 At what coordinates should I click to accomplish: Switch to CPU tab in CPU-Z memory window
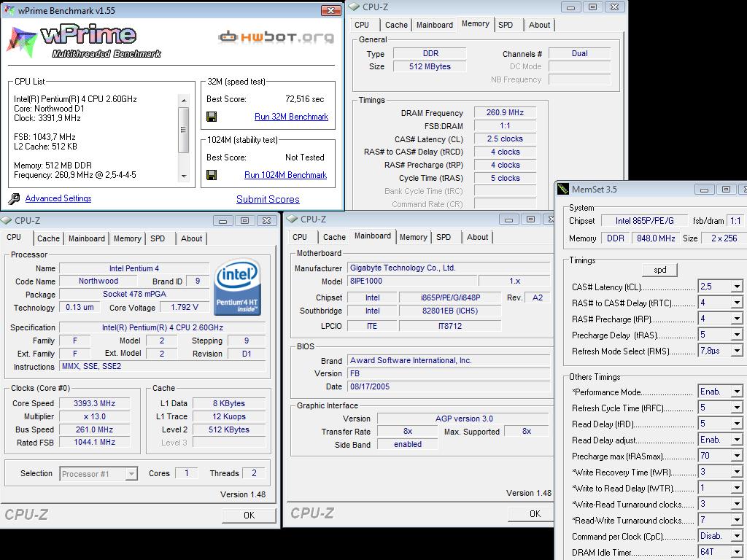362,25
